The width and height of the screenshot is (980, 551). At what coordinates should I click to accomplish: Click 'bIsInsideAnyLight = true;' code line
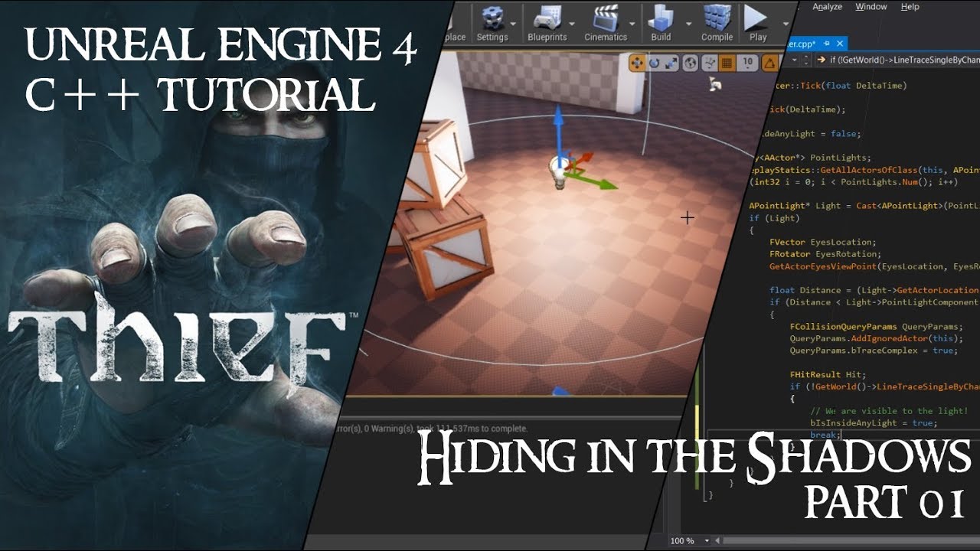coord(873,422)
